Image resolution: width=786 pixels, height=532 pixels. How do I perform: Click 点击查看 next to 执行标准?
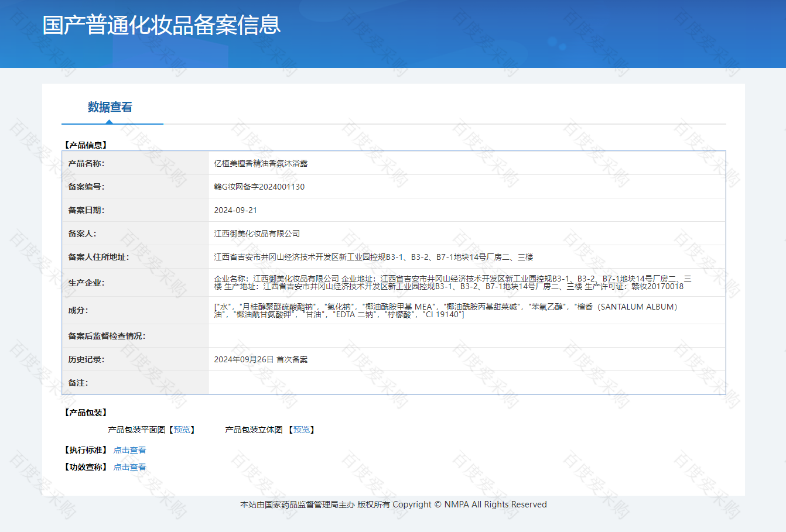tap(129, 450)
